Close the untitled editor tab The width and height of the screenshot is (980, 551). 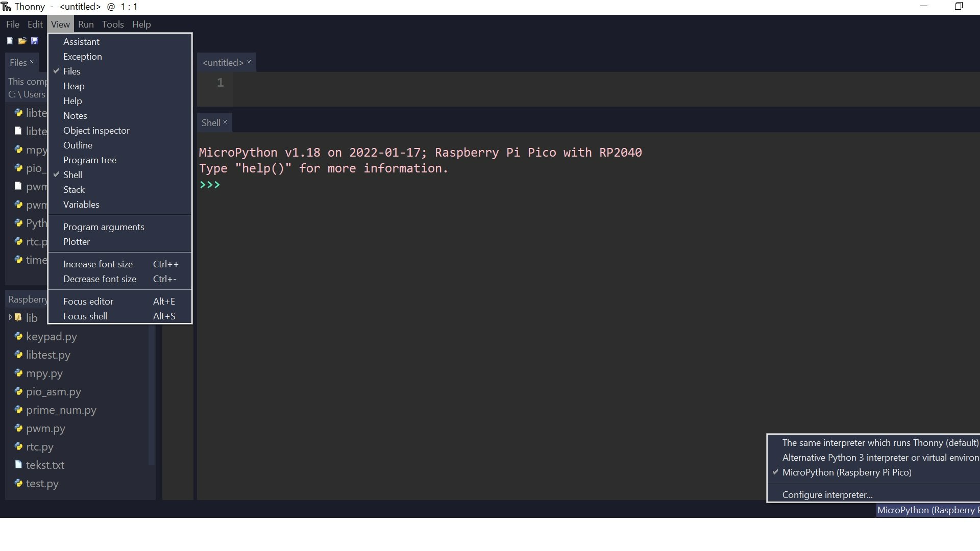(x=249, y=62)
